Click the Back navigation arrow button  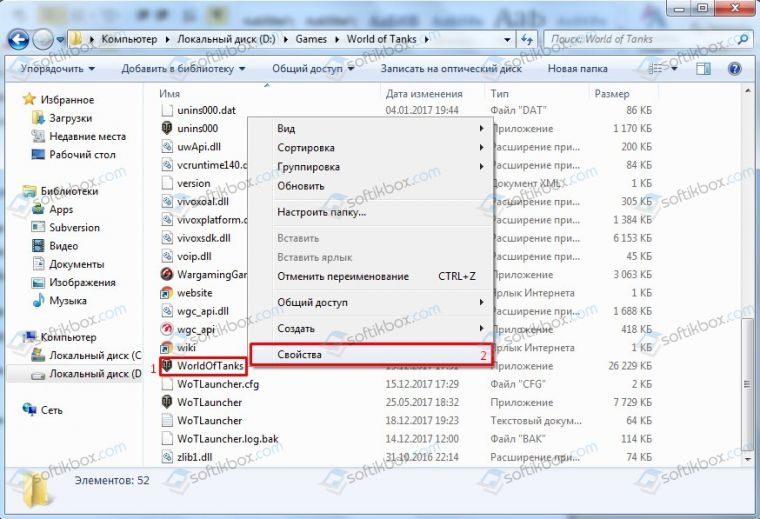[x=18, y=39]
